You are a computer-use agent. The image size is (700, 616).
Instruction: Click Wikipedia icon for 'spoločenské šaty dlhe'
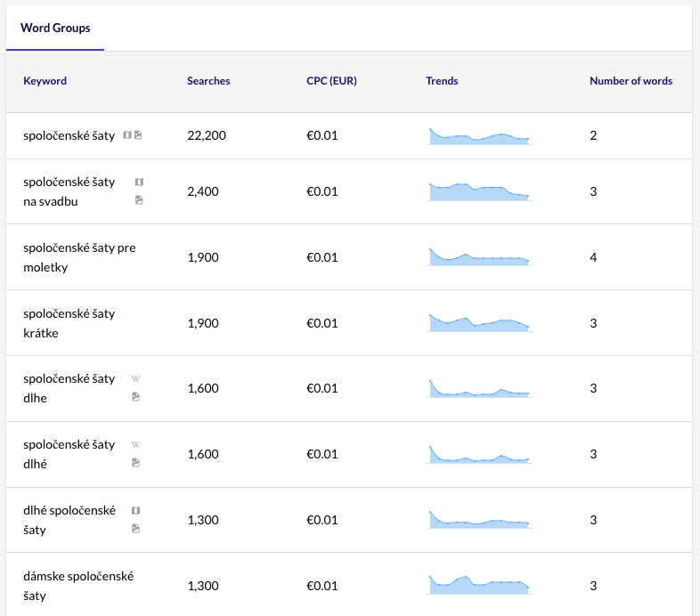(x=135, y=378)
